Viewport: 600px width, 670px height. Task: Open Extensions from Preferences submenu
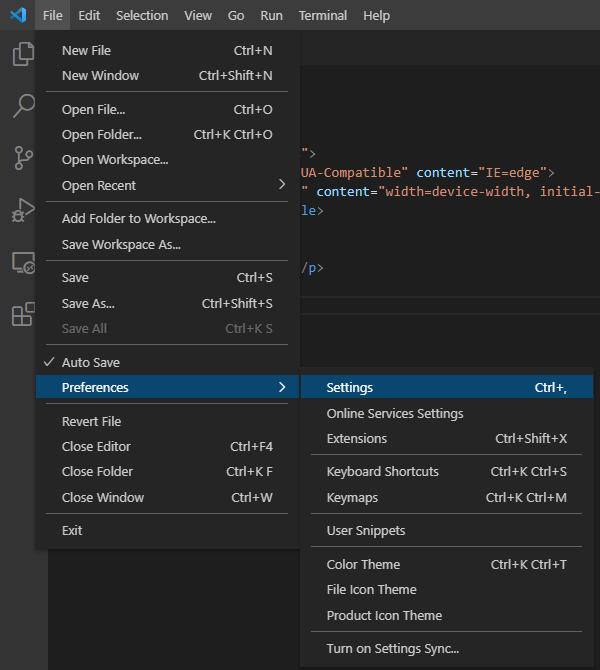click(x=447, y=438)
